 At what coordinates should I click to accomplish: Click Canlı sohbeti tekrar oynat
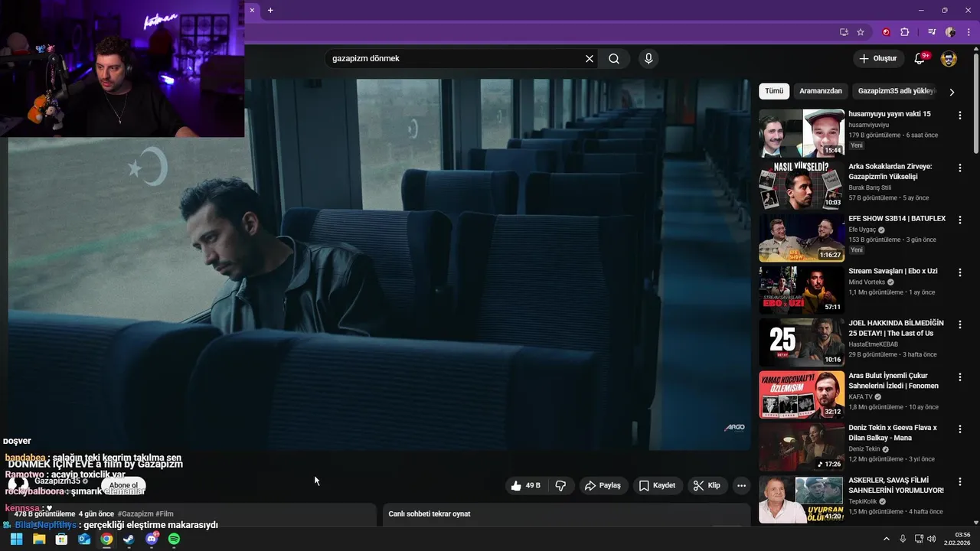point(430,514)
